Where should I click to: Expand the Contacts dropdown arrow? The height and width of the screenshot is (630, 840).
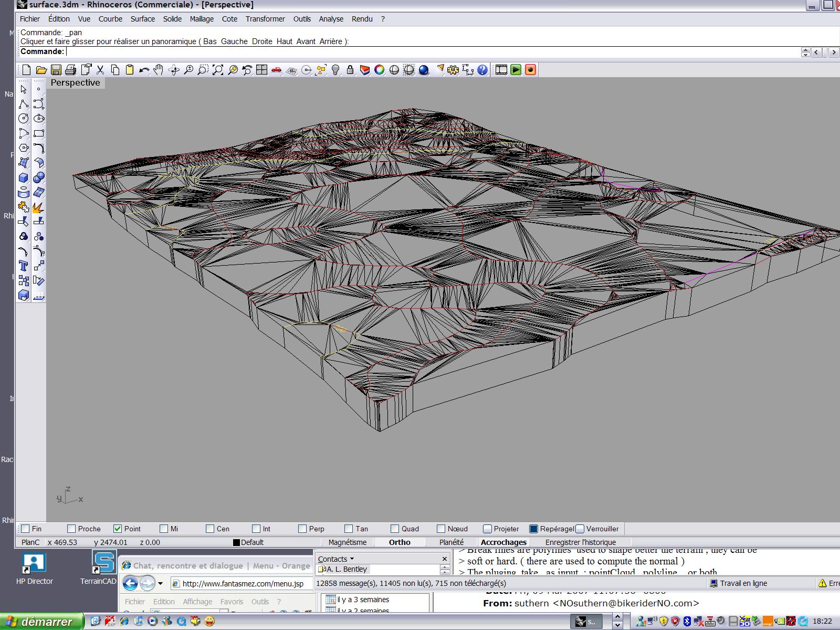point(352,559)
